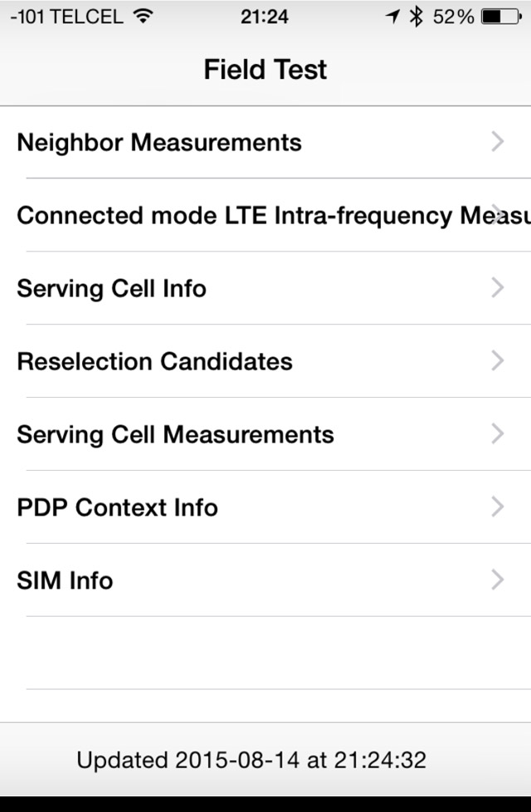The image size is (531, 812).
Task: Tap the chevron for Reselection Candidates
Action: tap(497, 361)
